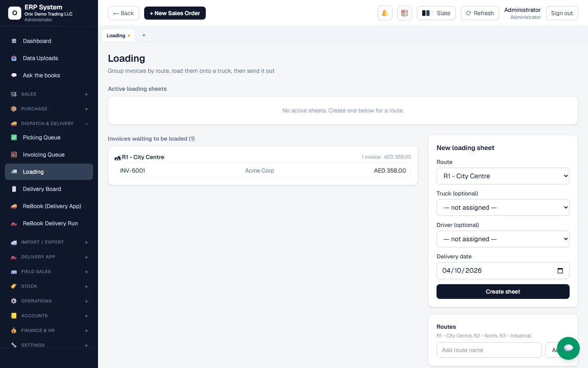Click the Ask the books icon

14,75
